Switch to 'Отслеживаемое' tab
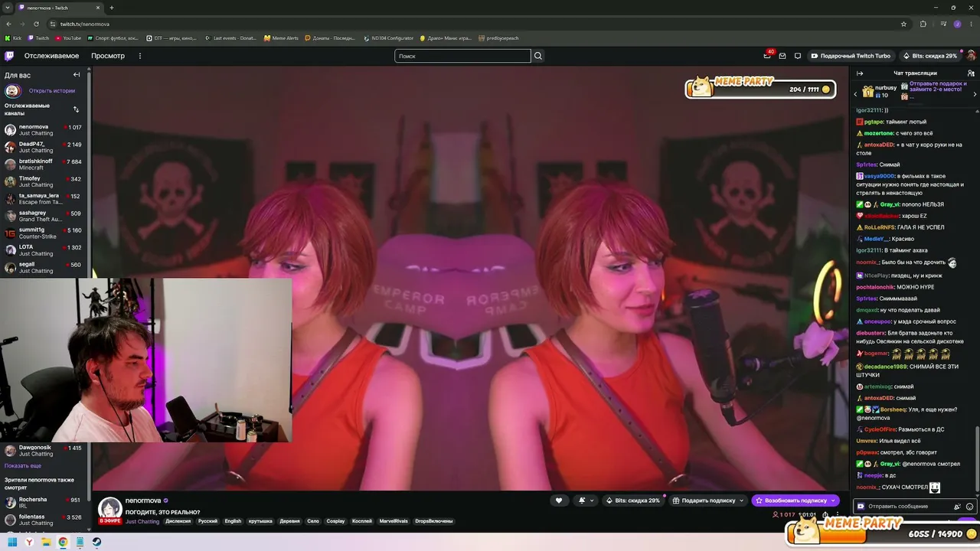 (51, 56)
